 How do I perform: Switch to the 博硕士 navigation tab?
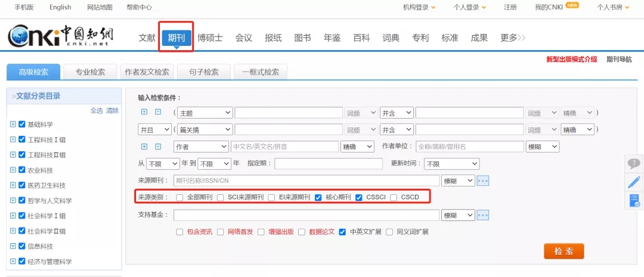tap(210, 38)
